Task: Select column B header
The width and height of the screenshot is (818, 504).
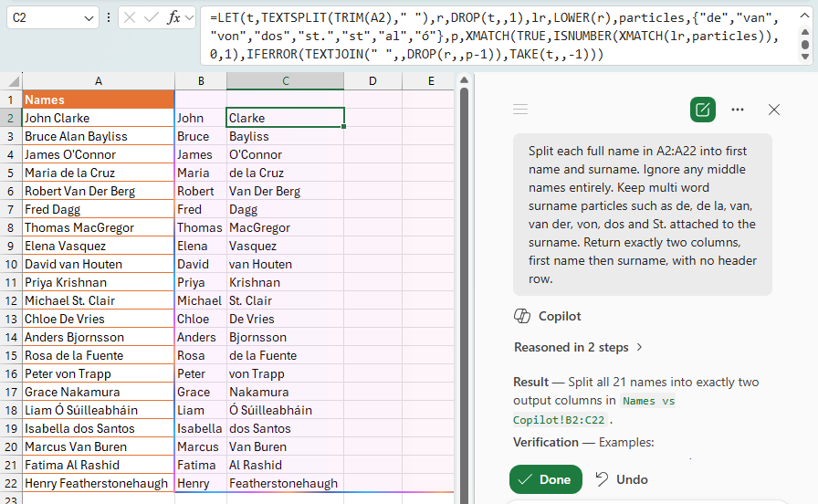Action: click(x=201, y=81)
